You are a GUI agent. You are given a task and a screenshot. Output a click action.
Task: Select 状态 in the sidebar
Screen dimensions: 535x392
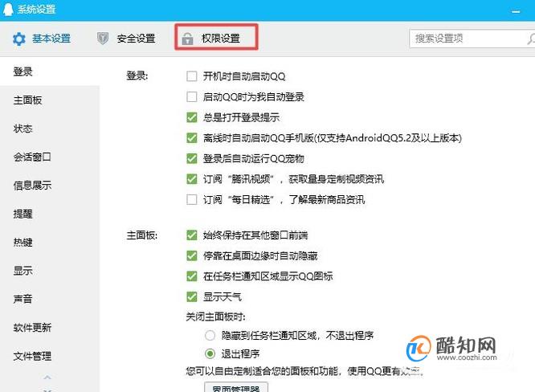click(x=22, y=129)
